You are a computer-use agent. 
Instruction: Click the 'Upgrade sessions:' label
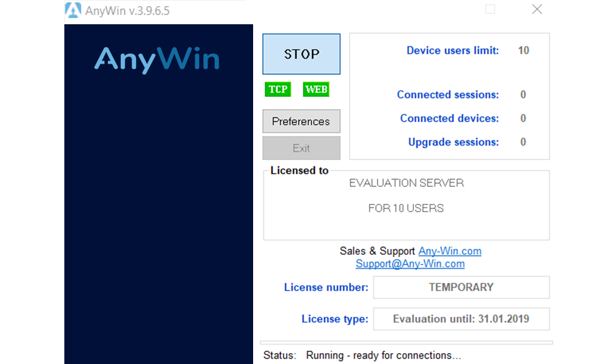tap(453, 143)
